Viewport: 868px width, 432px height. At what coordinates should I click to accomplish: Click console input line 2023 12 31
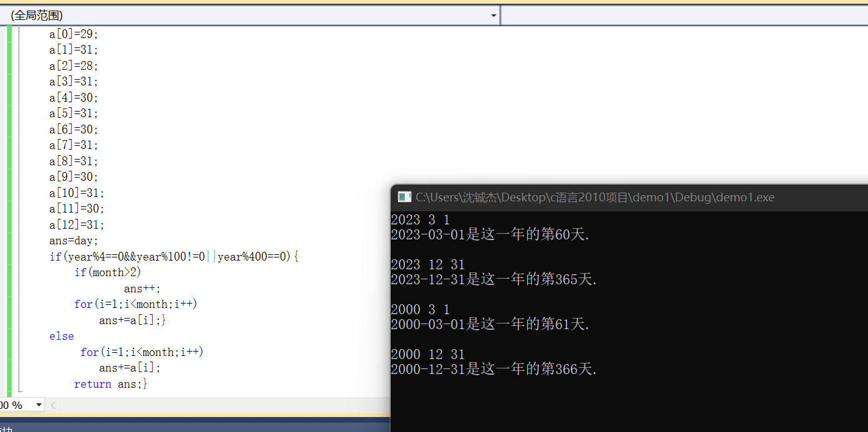click(427, 265)
